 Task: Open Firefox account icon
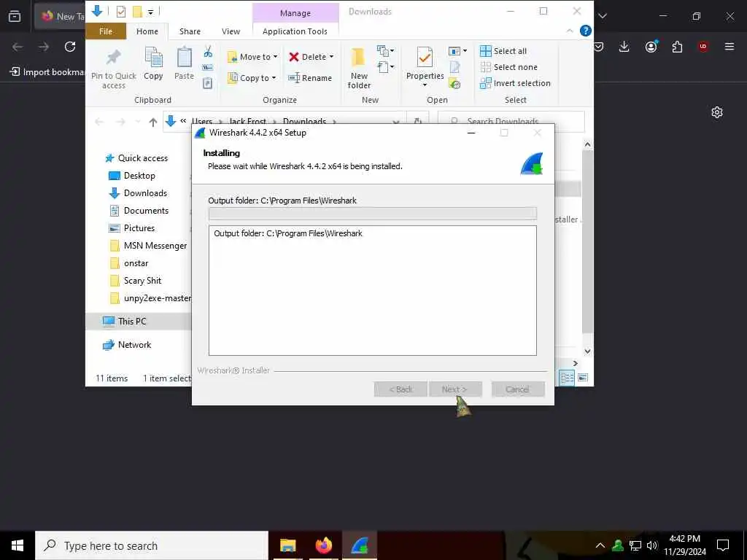point(651,47)
